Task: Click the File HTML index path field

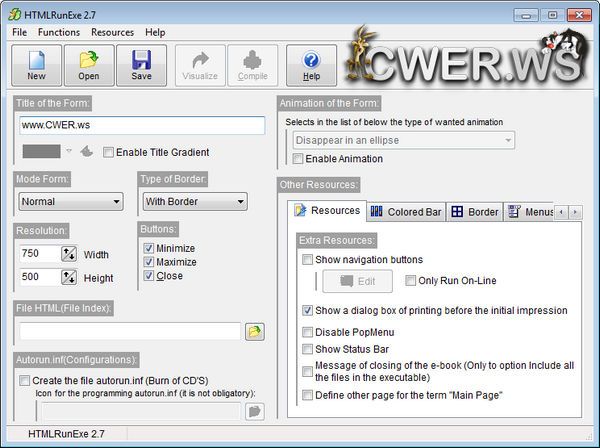Action: [x=130, y=331]
